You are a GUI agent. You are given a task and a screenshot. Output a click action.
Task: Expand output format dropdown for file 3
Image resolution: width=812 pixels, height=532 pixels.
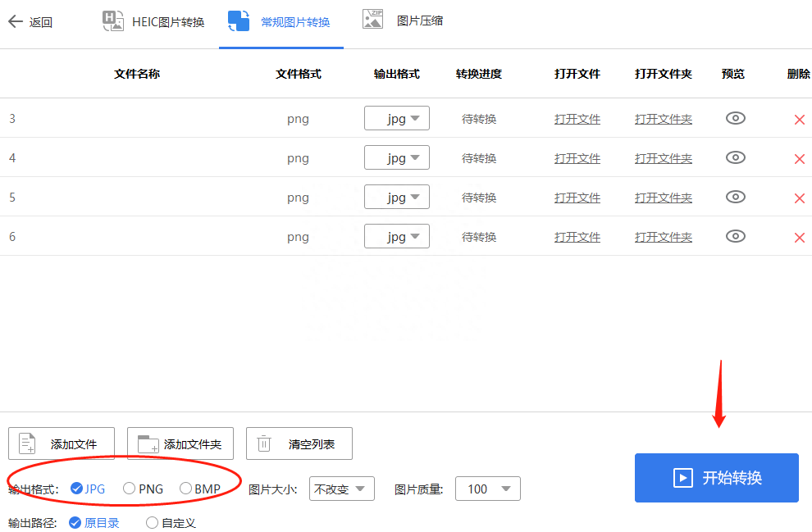397,119
